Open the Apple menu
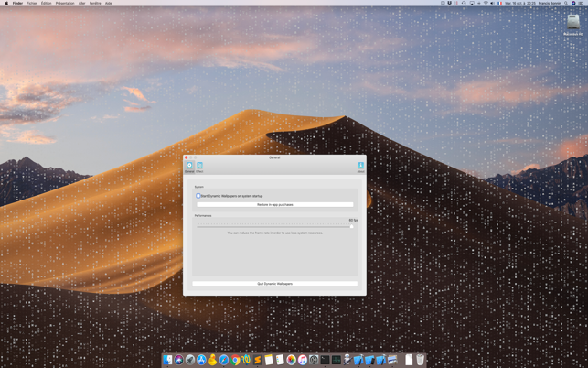 tap(5, 3)
